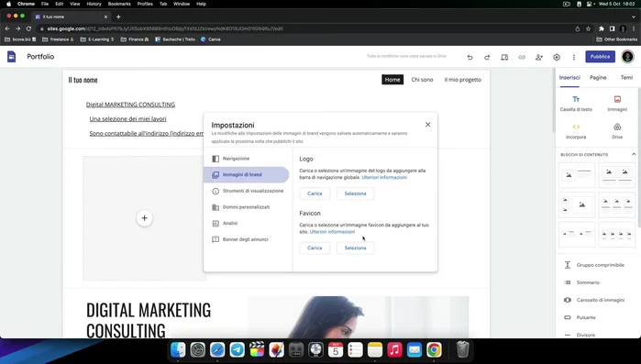Collapse the Blocchi di contenuto section

click(634, 154)
